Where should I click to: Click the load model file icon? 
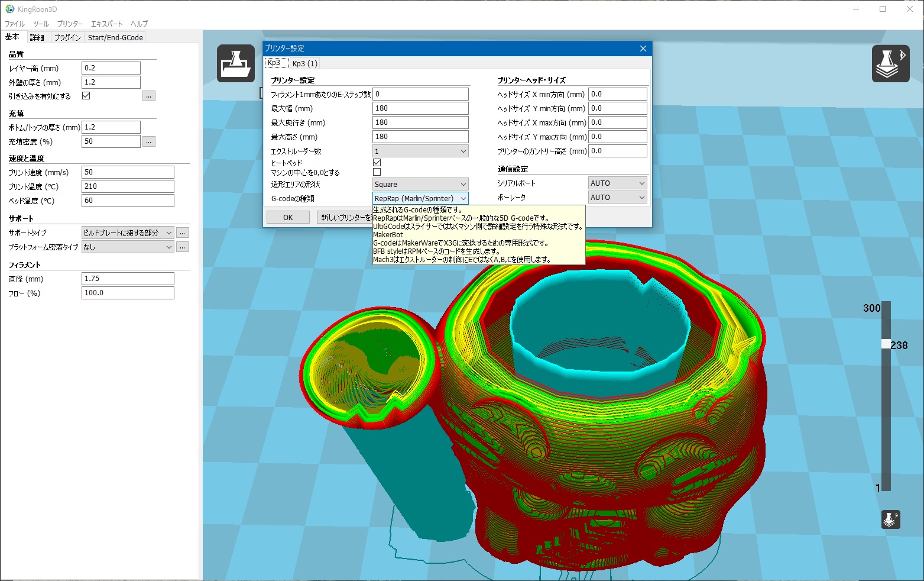[235, 63]
